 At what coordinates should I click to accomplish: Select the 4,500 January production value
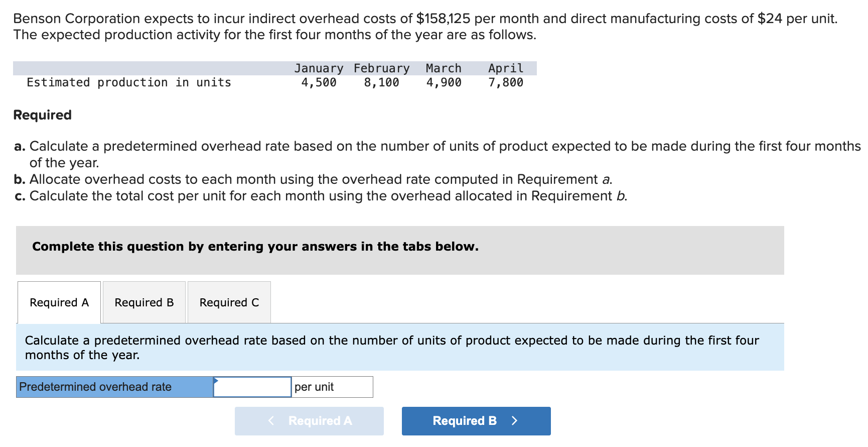319,82
